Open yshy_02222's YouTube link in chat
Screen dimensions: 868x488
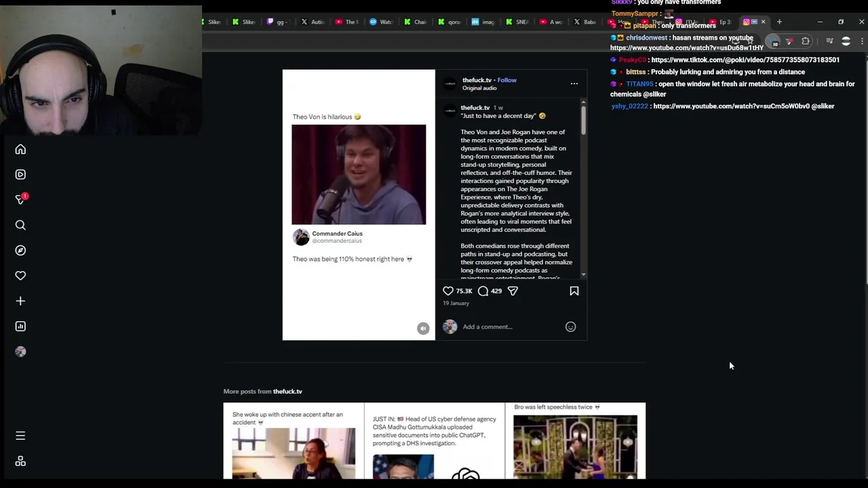coord(731,106)
